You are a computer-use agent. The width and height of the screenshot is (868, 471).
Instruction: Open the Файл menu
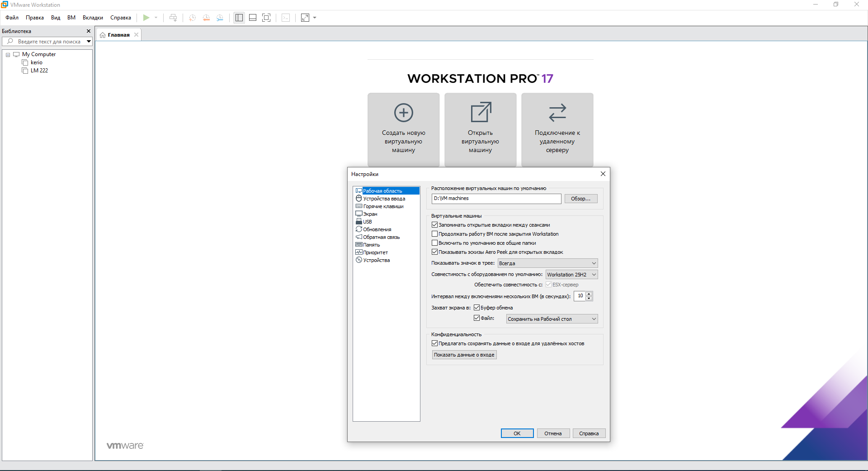tap(12, 18)
